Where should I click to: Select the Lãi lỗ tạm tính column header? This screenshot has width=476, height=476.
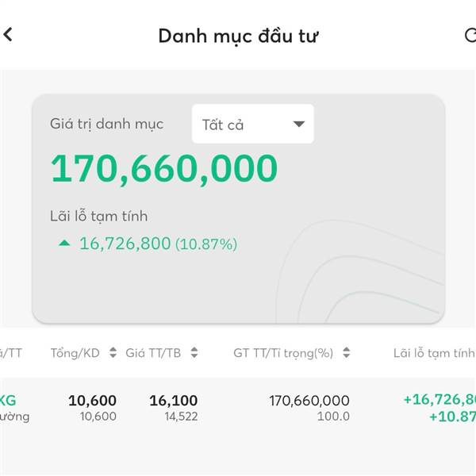(435, 353)
